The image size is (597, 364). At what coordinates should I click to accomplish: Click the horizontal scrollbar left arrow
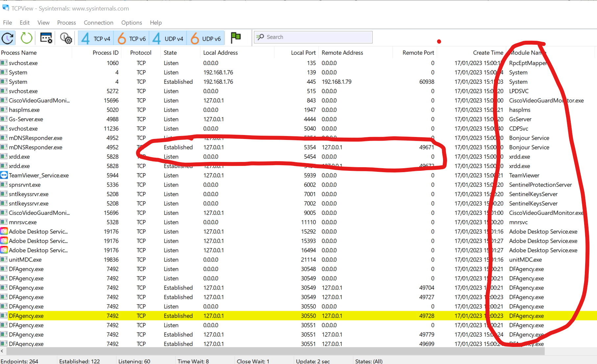[x=2, y=351]
